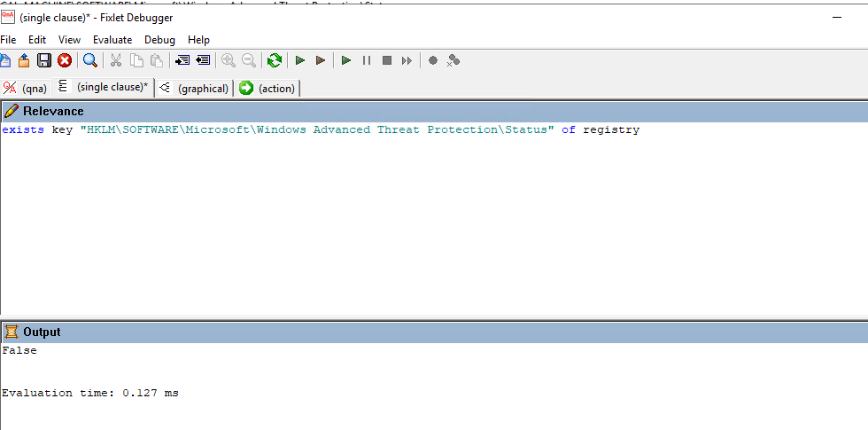Open the File menu

point(8,40)
